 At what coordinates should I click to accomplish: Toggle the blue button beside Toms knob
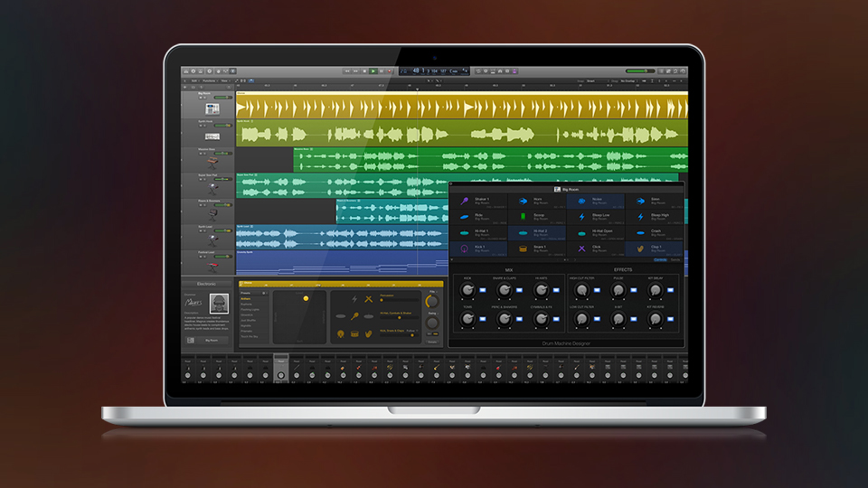483,319
